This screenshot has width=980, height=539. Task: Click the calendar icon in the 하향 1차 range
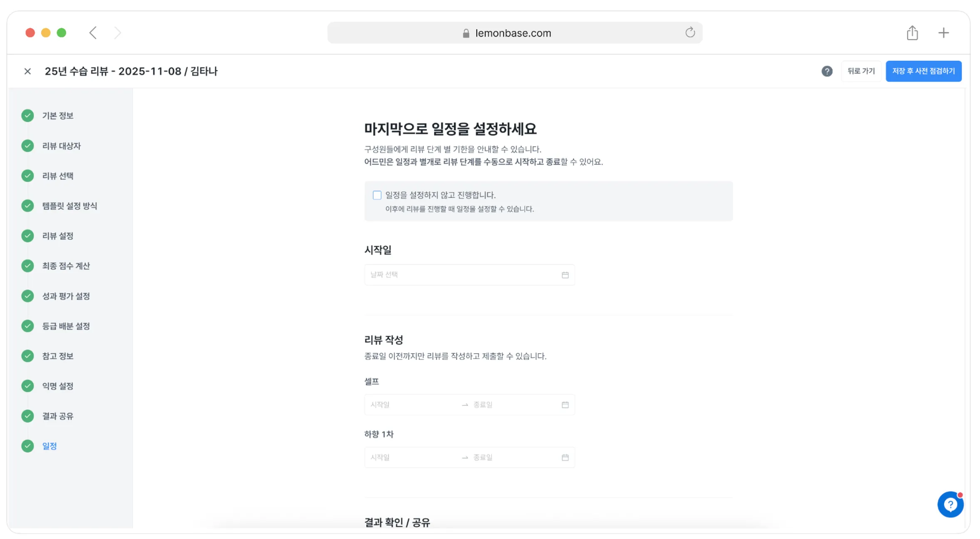pyautogui.click(x=565, y=457)
